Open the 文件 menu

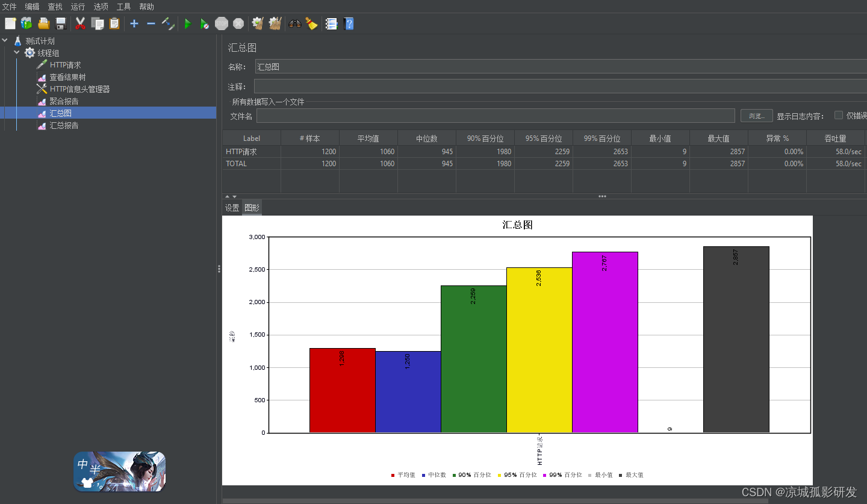(x=10, y=7)
